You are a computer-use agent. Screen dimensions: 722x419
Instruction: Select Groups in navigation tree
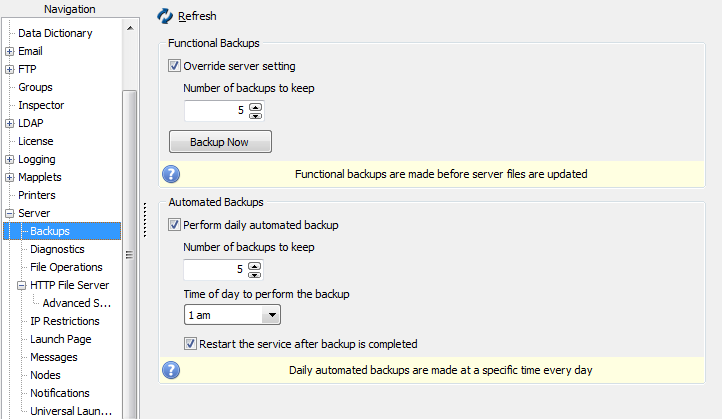pyautogui.click(x=35, y=87)
